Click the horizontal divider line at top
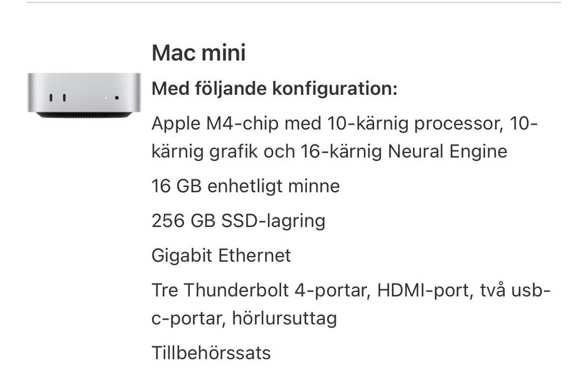The height and width of the screenshot is (377, 588). point(294,2)
